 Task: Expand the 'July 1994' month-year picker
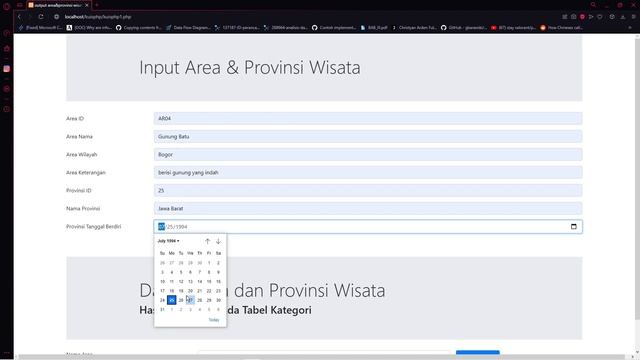point(168,241)
